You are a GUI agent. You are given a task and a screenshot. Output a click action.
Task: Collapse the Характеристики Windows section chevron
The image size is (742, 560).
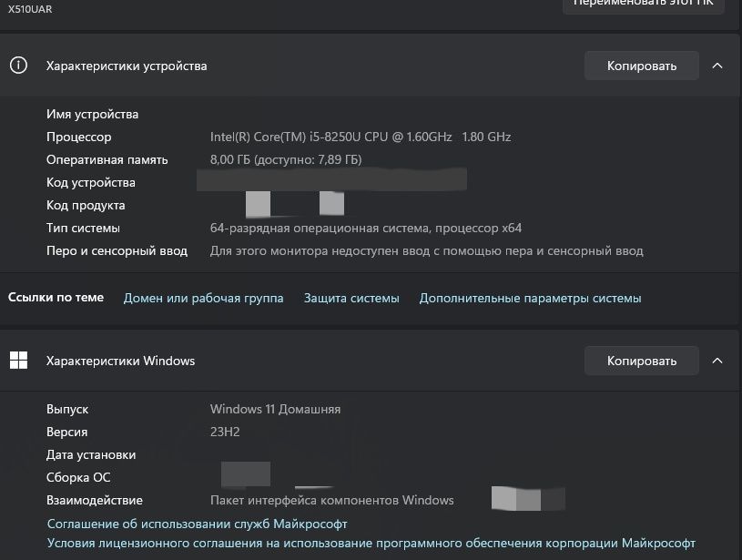tap(717, 361)
